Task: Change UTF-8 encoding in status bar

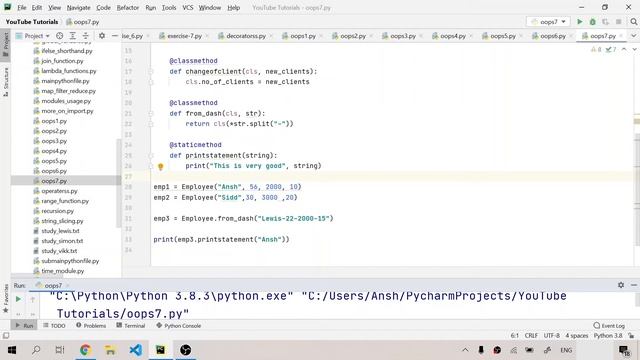Action: (x=551, y=336)
